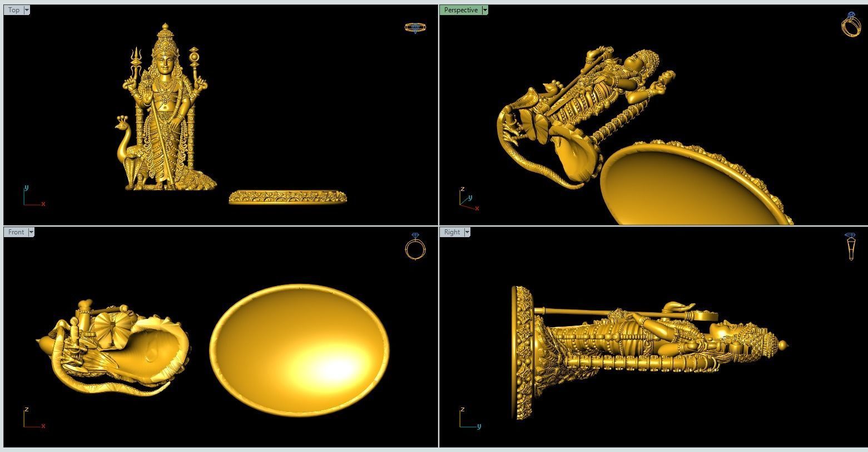Click the ring orientation icon in Front viewport
This screenshot has width=868, height=452.
pyautogui.click(x=415, y=246)
